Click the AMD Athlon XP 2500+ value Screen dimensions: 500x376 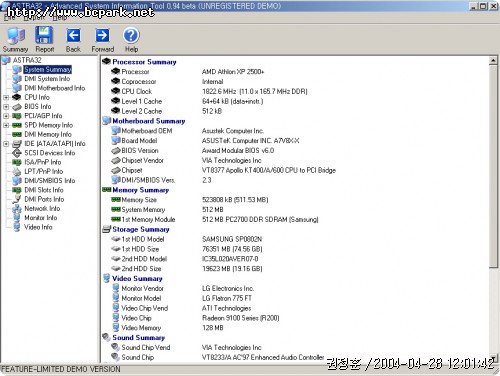tap(233, 72)
